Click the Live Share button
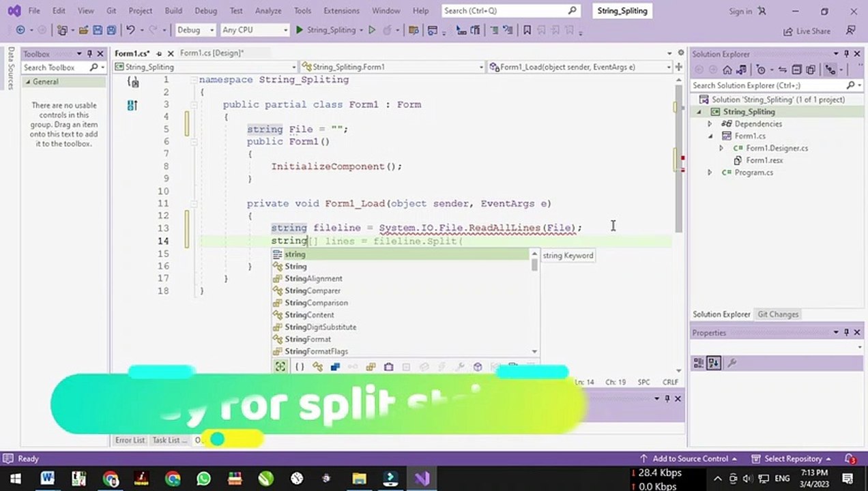Viewport: 868px width, 491px height. pyautogui.click(x=807, y=31)
